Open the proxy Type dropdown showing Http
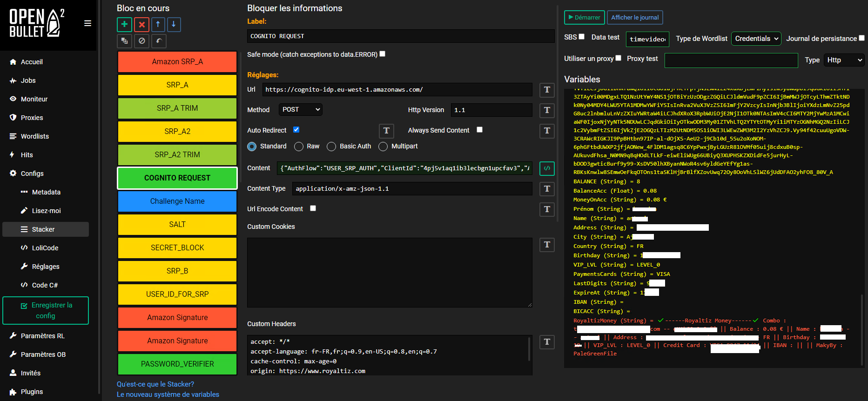The image size is (868, 401). pyautogui.click(x=844, y=60)
